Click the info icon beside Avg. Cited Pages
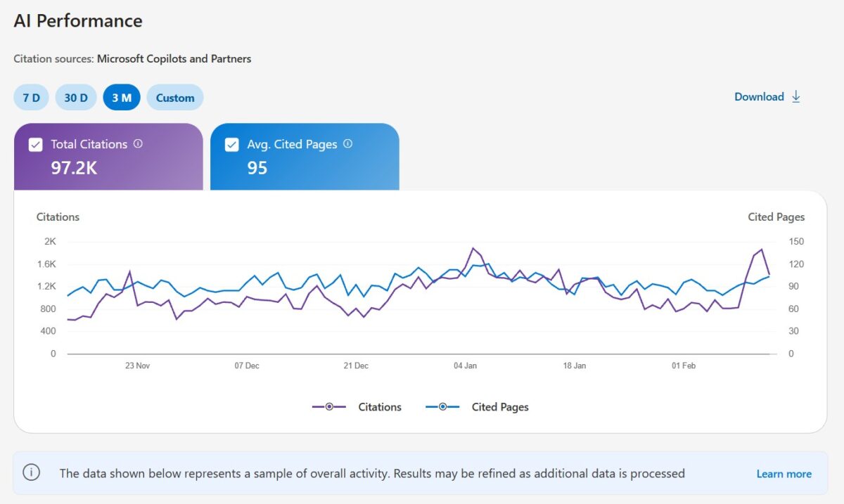This screenshot has width=844, height=504. click(347, 143)
